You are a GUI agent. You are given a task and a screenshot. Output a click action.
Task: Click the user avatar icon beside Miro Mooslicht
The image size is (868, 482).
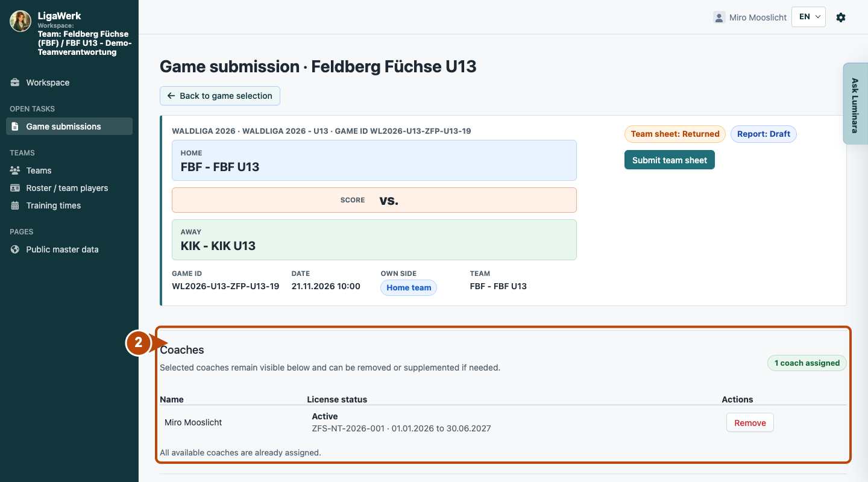point(719,17)
